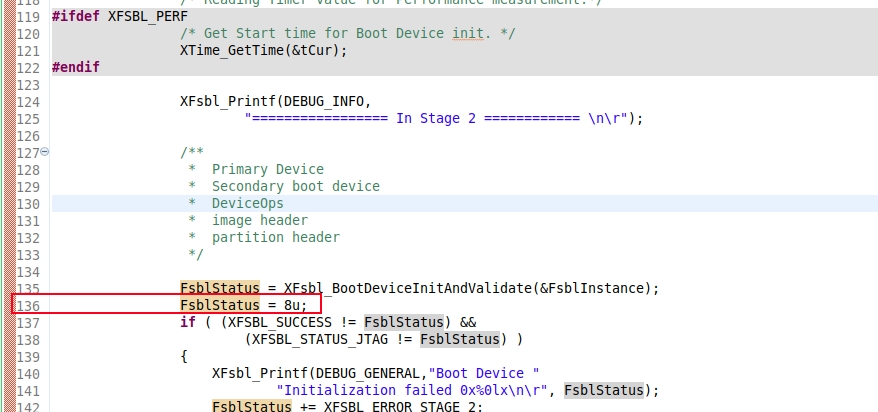The height and width of the screenshot is (412, 878).
Task: Click the XFsbl_BootDeviceInitAndValidate function call
Action: point(402,288)
